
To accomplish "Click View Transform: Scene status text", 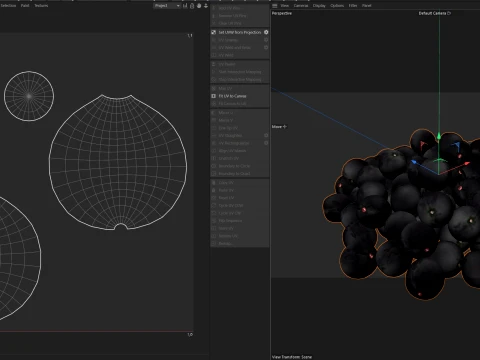I will [x=292, y=357].
